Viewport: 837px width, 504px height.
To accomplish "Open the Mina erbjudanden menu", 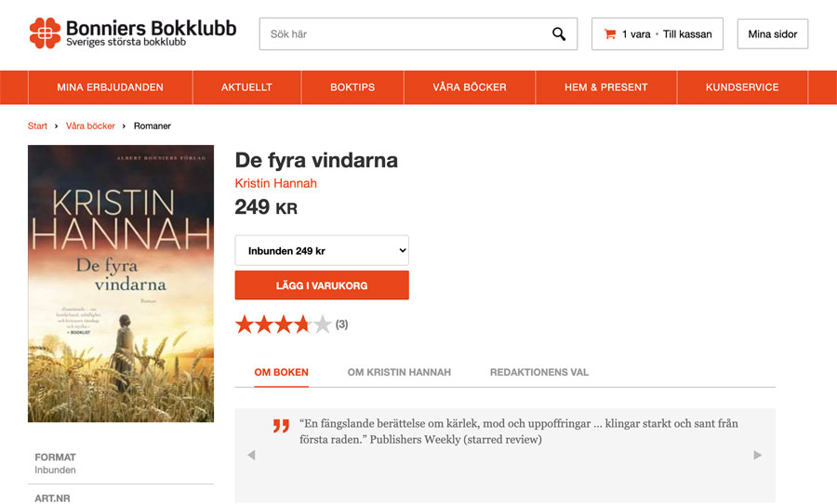I will click(110, 87).
